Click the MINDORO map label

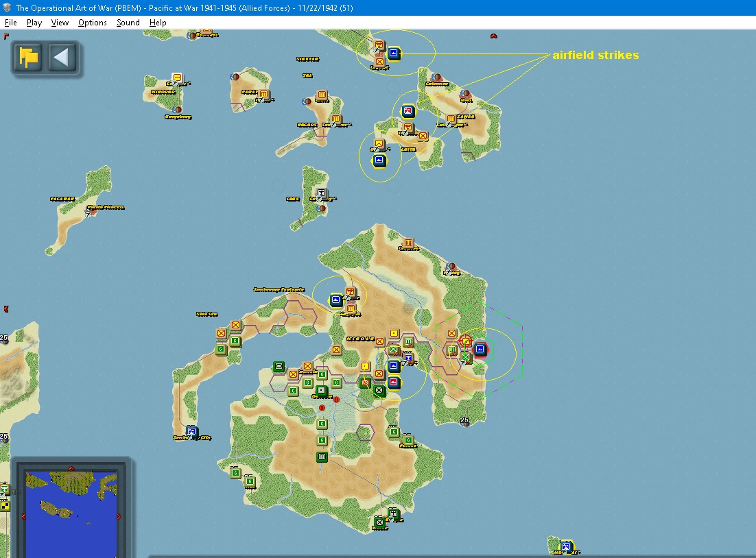[x=163, y=92]
